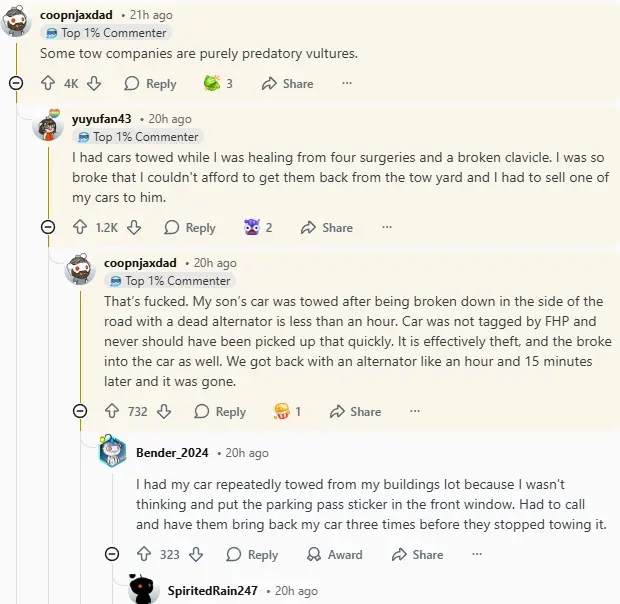Downvote Bender_2024's comment
This screenshot has width=620, height=604.
196,554
